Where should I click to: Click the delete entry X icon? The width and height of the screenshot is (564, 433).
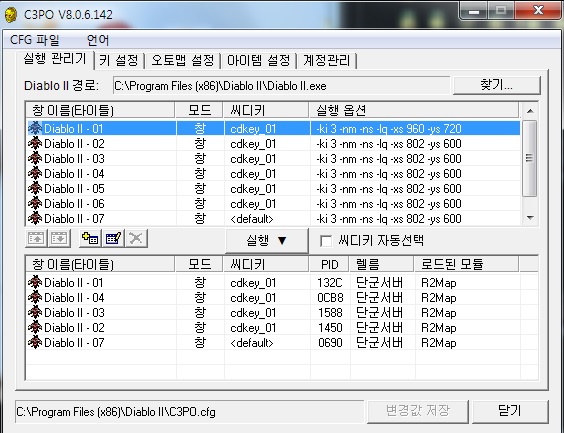click(136, 238)
